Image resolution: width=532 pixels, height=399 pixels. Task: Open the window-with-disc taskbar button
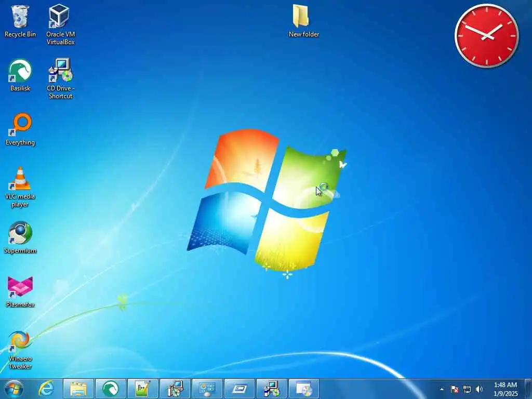click(x=304, y=389)
